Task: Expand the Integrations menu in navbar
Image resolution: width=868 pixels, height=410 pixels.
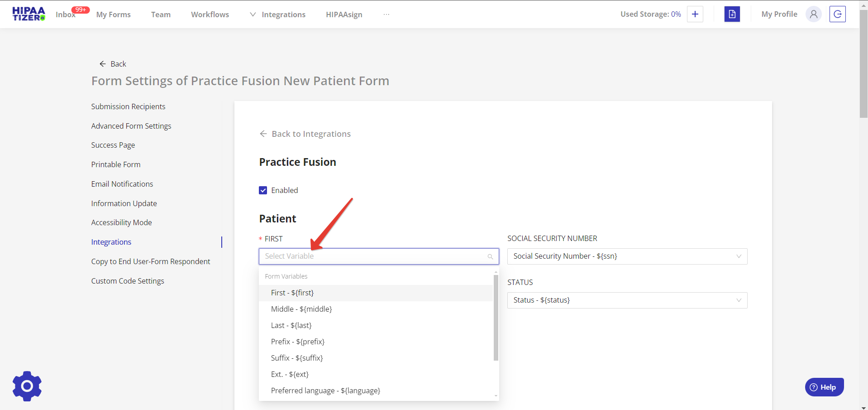Action: point(278,14)
